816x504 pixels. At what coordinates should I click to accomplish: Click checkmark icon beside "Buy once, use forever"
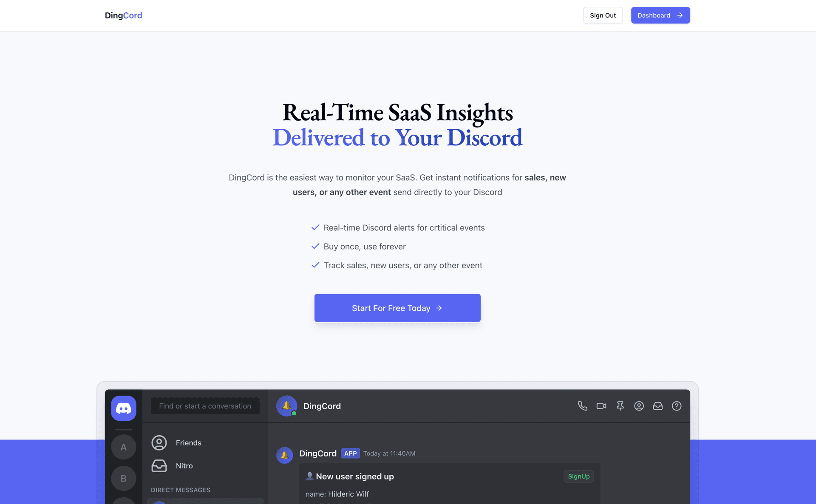pyautogui.click(x=315, y=246)
